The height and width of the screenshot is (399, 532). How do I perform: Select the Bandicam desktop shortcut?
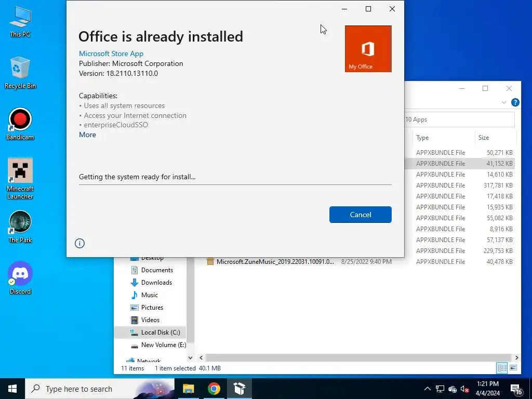point(20,124)
